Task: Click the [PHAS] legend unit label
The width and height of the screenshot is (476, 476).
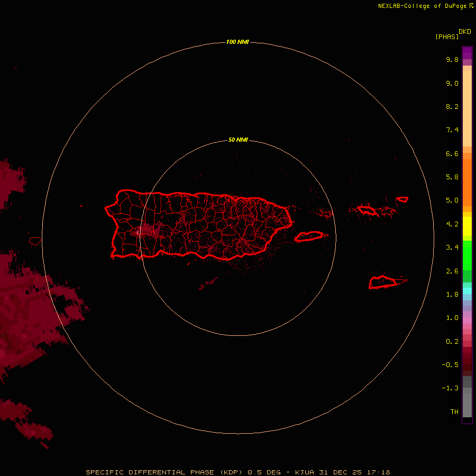Action: point(447,36)
